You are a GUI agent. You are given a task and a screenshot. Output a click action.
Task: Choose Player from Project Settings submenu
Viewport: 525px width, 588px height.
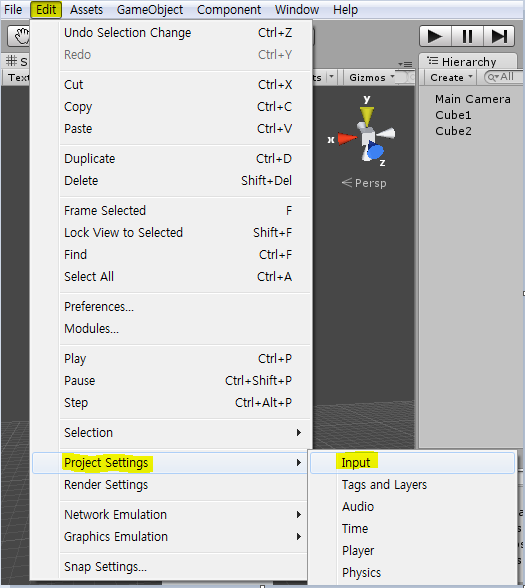412,551
